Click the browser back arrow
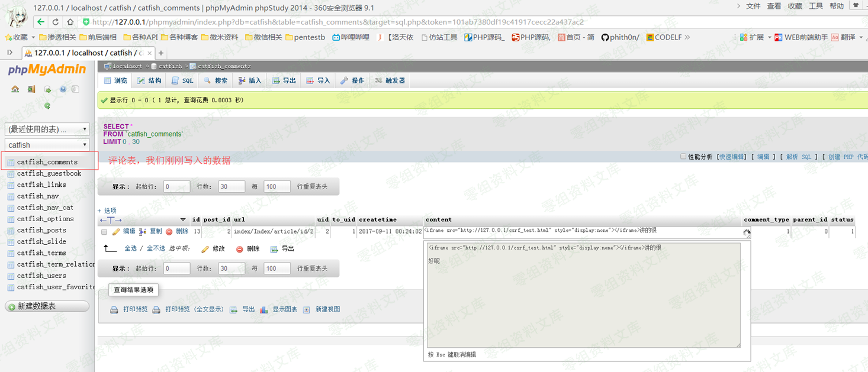This screenshot has height=372, width=868. point(40,22)
